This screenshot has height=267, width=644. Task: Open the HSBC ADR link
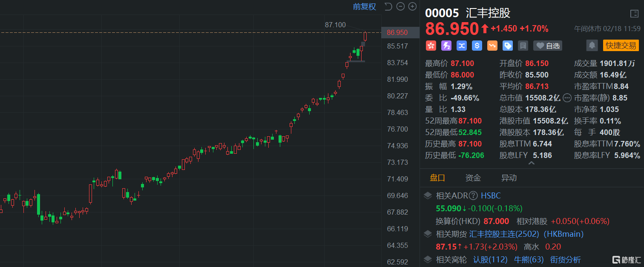coord(491,196)
